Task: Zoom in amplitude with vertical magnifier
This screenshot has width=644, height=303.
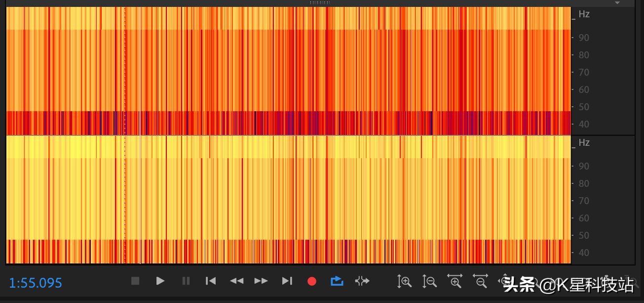Action: pyautogui.click(x=405, y=281)
